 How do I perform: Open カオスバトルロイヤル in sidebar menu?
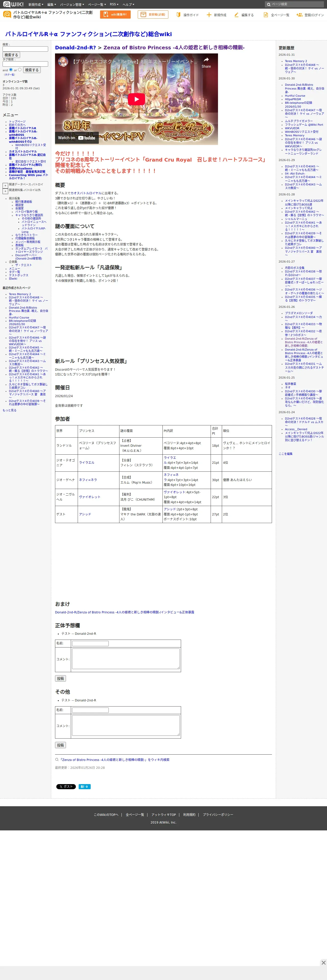click(23, 151)
